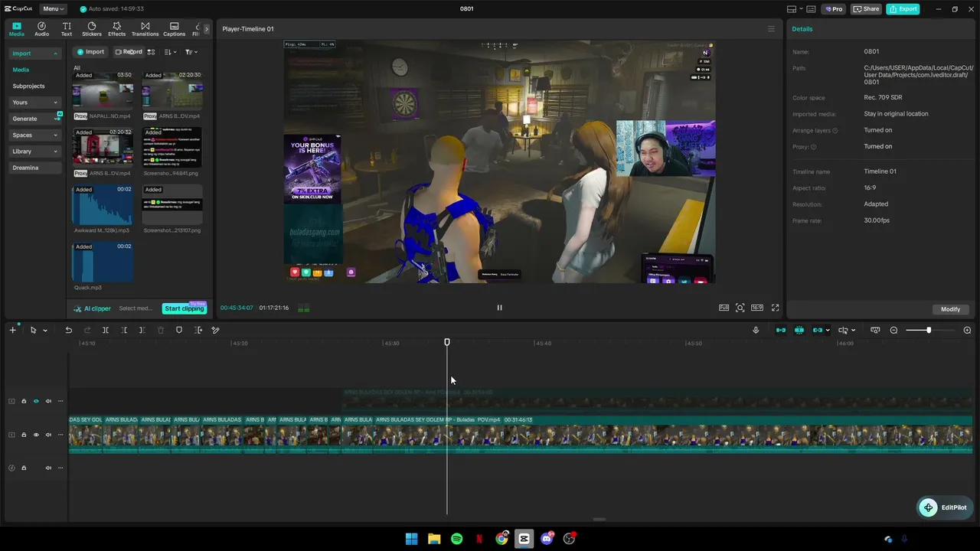The width and height of the screenshot is (980, 551).
Task: Zoom in the timeline
Action: click(967, 330)
